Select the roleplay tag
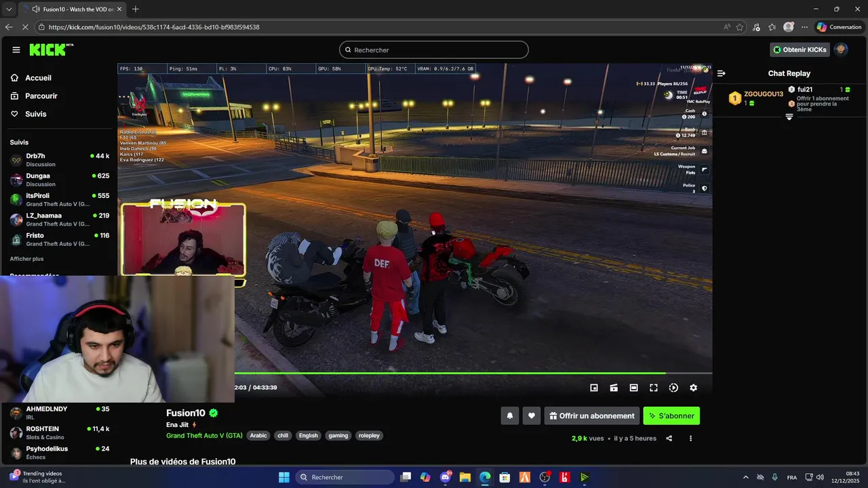This screenshot has width=868, height=488. click(369, 436)
